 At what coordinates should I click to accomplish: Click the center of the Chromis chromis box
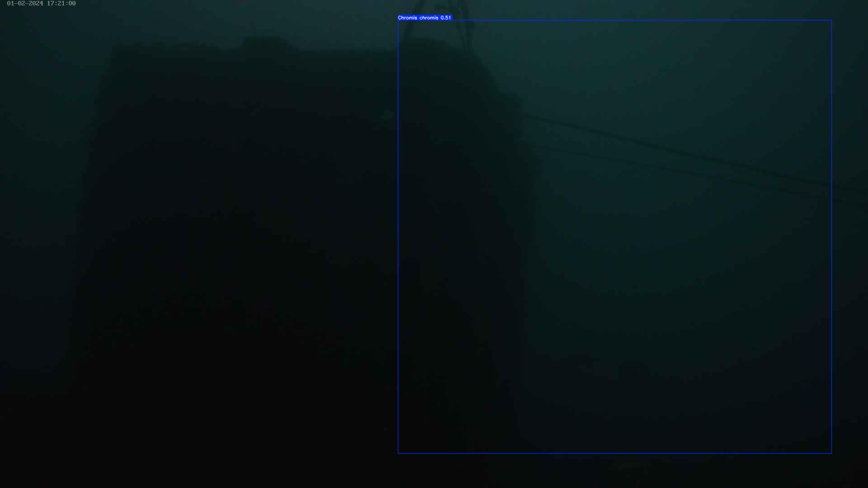click(x=615, y=236)
